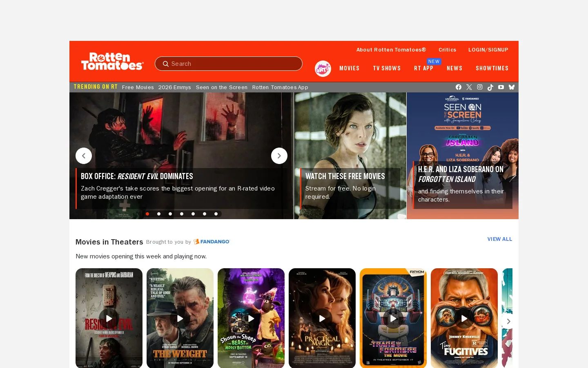Select the seventh carousel dot
The width and height of the screenshot is (588, 368).
(x=216, y=214)
